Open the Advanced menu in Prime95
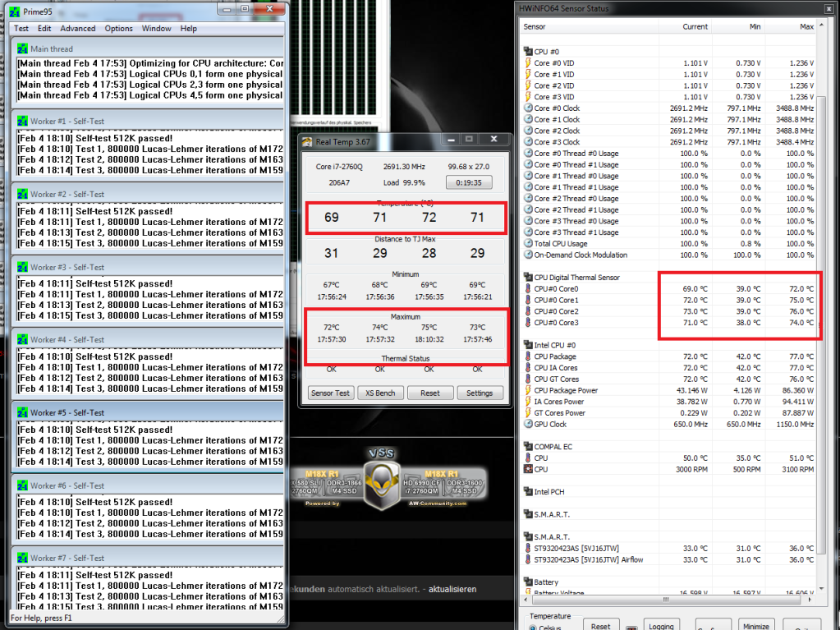840x630 pixels. (x=78, y=28)
